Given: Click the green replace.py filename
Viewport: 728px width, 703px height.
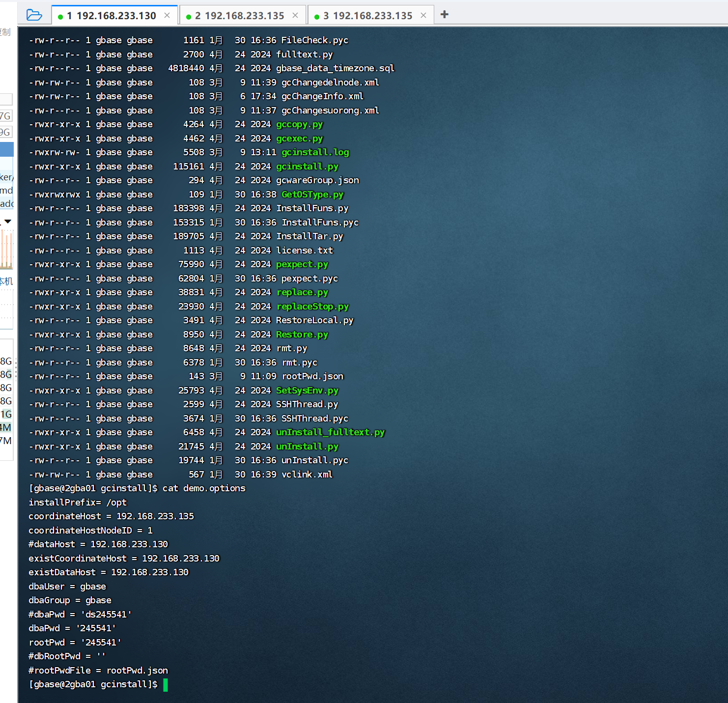Looking at the screenshot, I should tap(302, 292).
